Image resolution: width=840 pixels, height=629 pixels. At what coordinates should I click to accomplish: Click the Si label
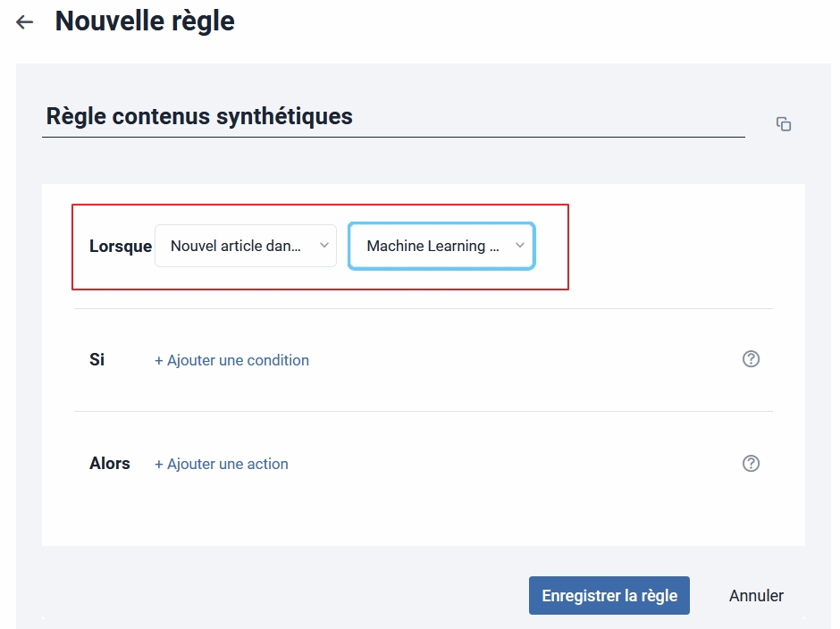pyautogui.click(x=97, y=359)
